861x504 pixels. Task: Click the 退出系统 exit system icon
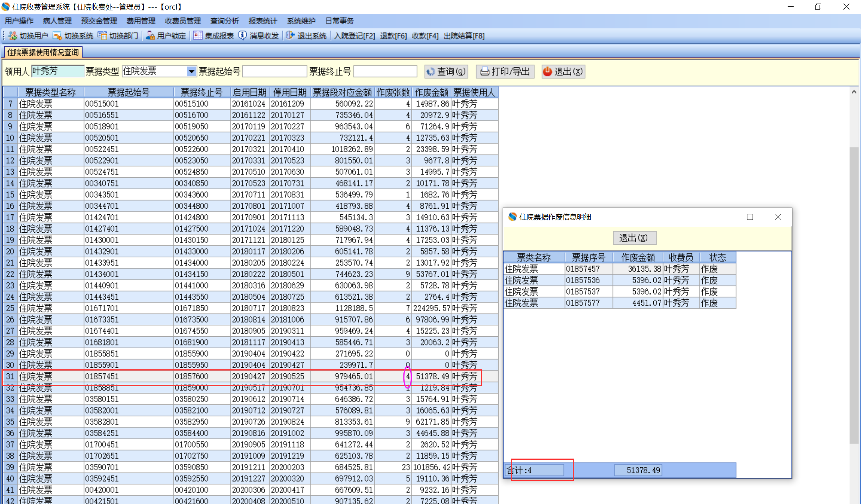(x=290, y=36)
